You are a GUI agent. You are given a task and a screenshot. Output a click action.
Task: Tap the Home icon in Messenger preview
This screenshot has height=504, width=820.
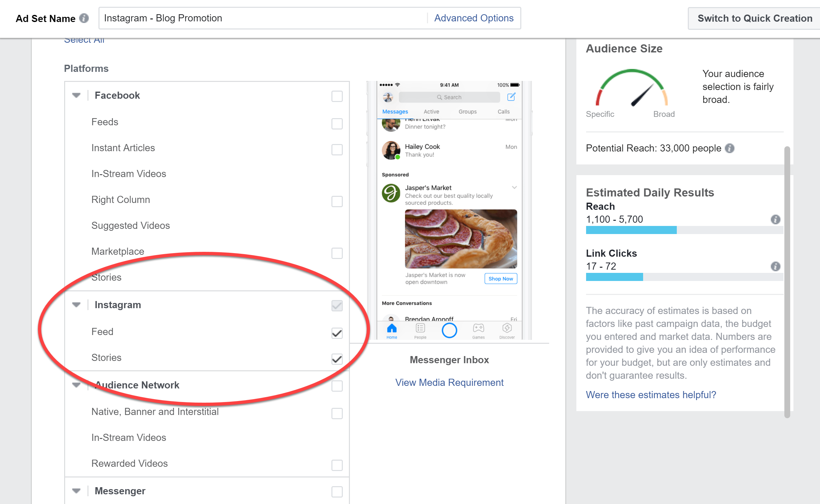tap(392, 331)
